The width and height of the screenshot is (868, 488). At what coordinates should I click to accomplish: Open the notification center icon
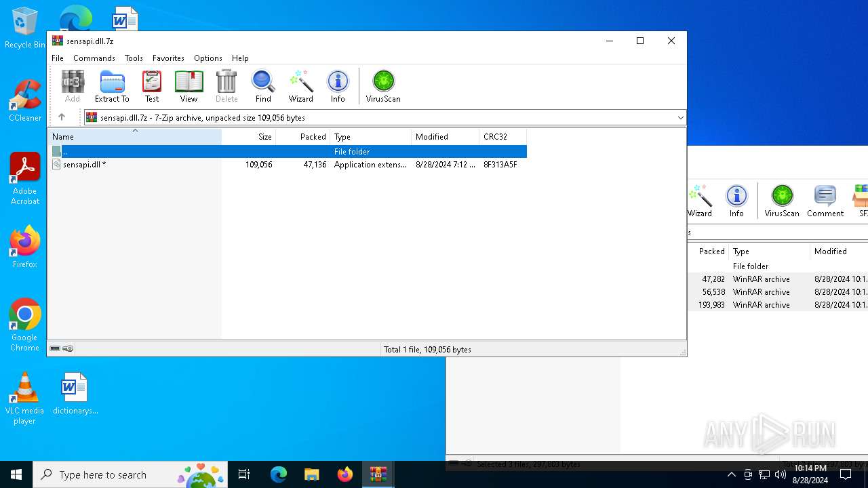(x=845, y=474)
